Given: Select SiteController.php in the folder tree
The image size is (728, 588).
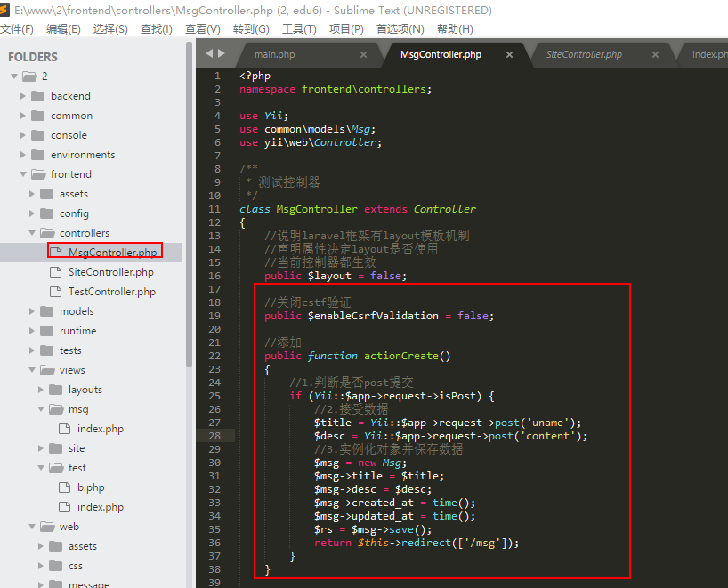Looking at the screenshot, I should pos(110,272).
